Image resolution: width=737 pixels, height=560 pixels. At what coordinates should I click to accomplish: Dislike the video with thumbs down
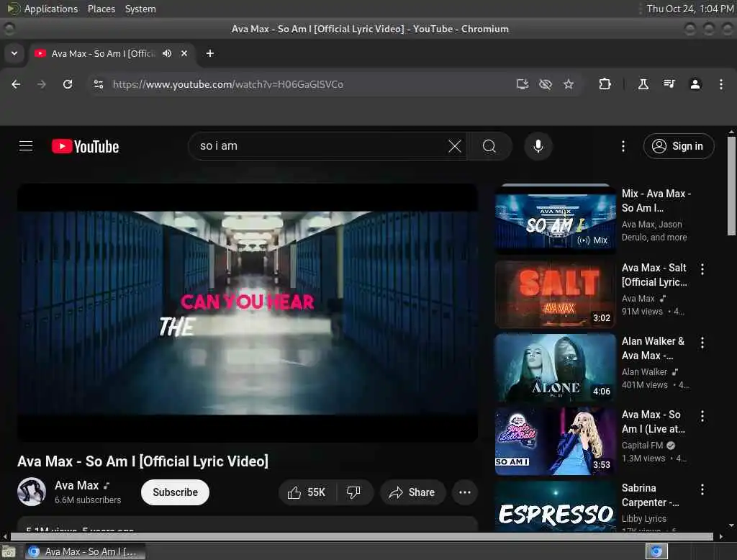353,492
